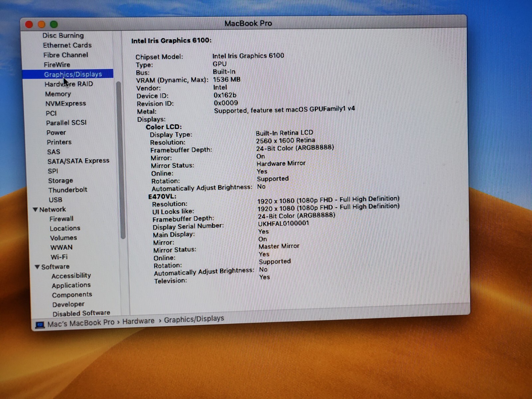
Task: Click the Chipset Model label
Action: point(159,57)
